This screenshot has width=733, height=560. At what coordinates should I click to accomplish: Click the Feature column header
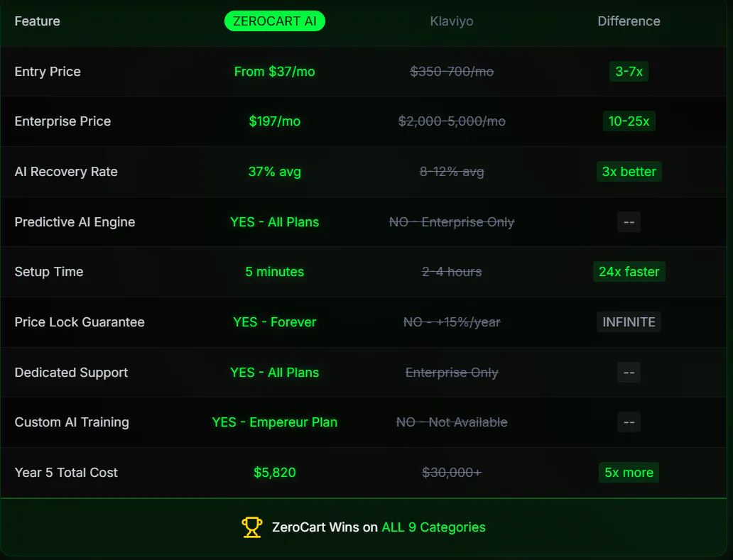coord(38,21)
